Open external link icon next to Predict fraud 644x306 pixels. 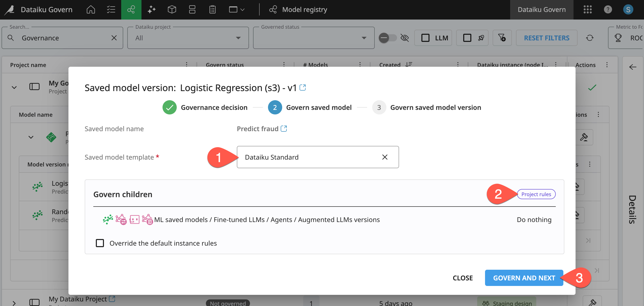[x=284, y=129]
